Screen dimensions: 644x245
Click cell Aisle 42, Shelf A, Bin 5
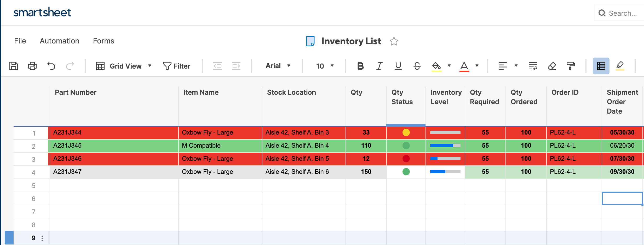tap(304, 159)
